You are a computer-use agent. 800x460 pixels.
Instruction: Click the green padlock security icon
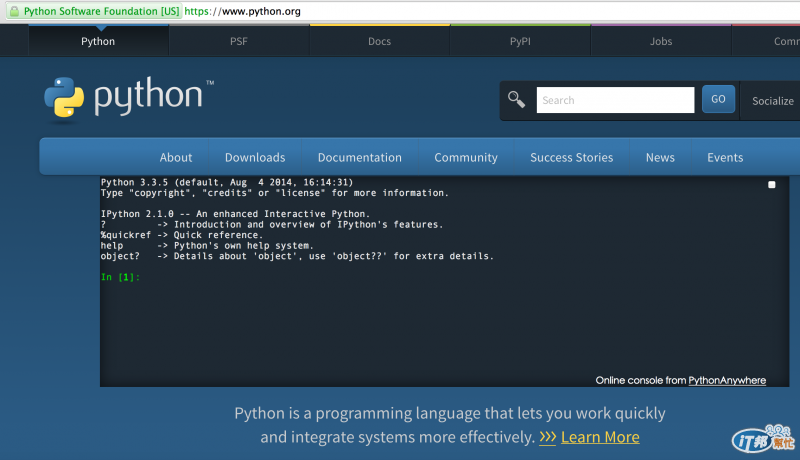[x=14, y=11]
